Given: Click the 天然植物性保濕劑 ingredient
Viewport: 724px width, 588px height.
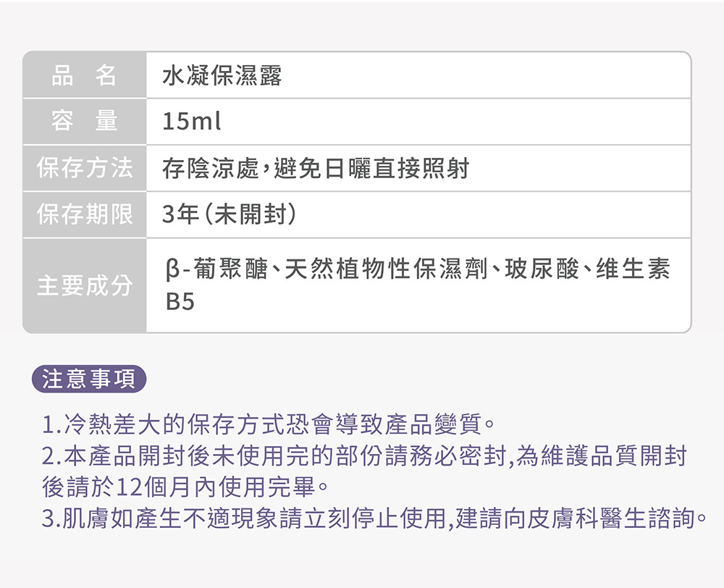Looking at the screenshot, I should coord(388,270).
